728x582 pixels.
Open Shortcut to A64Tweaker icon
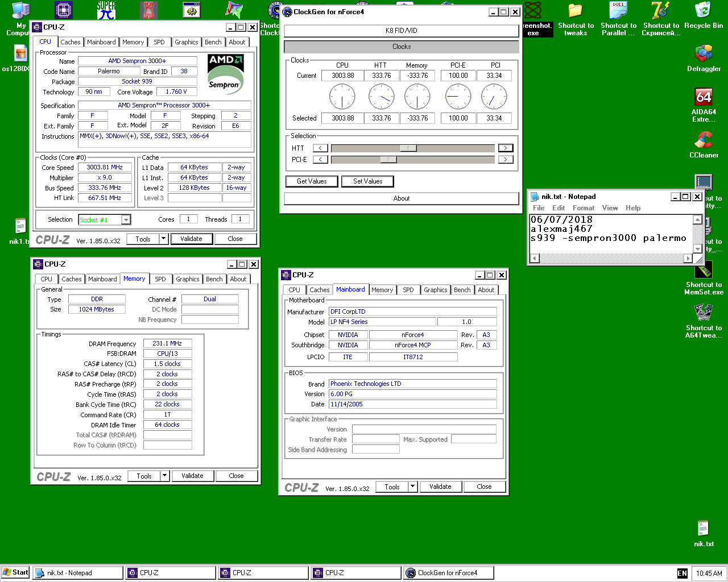tap(704, 322)
